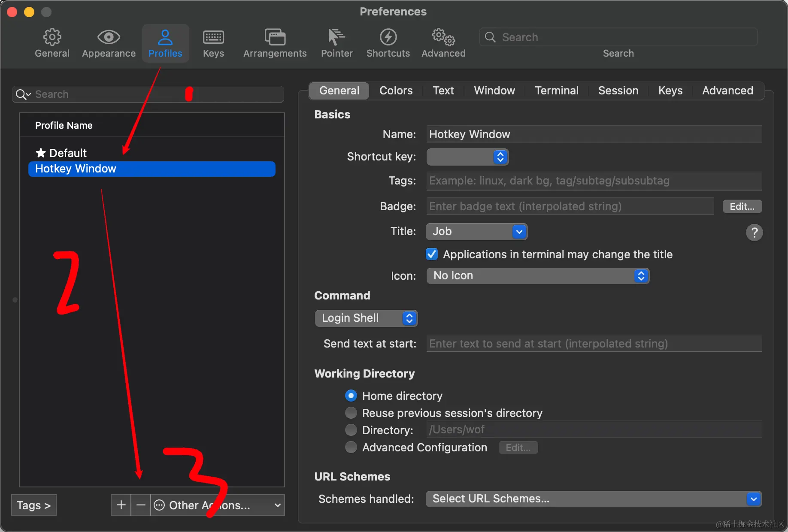The height and width of the screenshot is (532, 788).
Task: Open the Title dropdown set to Job
Action: click(476, 232)
